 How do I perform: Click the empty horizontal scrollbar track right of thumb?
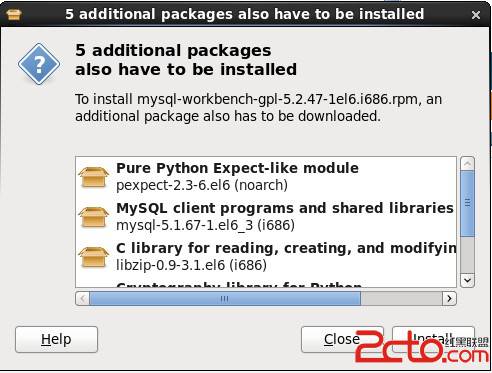click(x=401, y=298)
